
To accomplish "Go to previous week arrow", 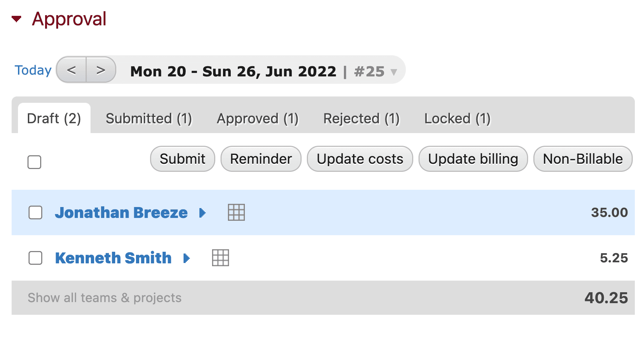I will 72,70.
